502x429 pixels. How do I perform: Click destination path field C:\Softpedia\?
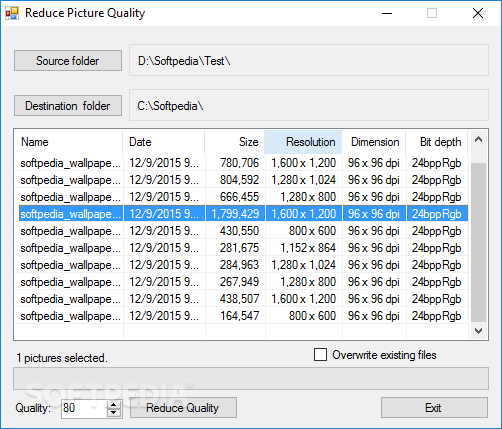(309, 105)
